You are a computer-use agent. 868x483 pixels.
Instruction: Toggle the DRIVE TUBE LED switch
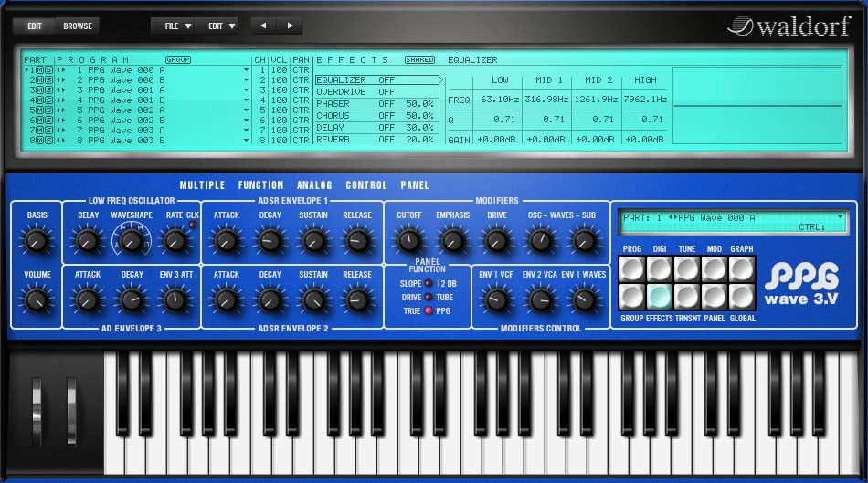coord(429,298)
